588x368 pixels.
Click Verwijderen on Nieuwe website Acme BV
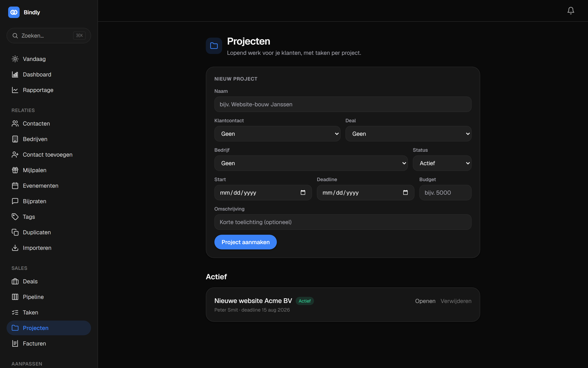(456, 301)
